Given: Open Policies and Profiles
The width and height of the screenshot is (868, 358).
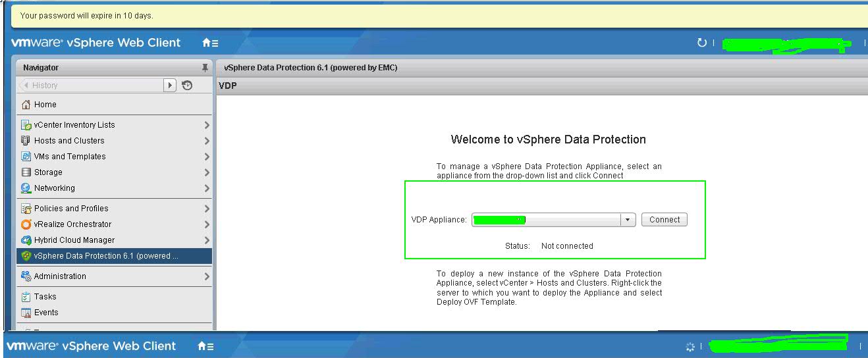Looking at the screenshot, I should (115, 209).
